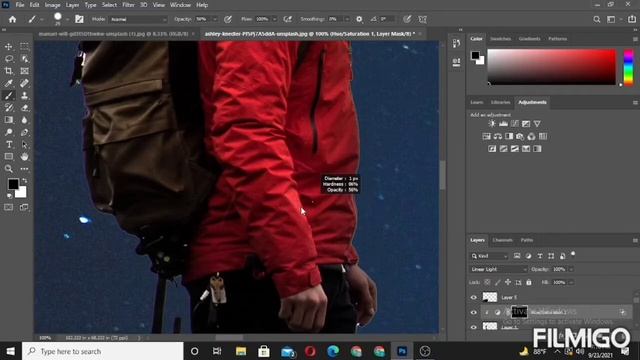Select the Crop tool
This screenshot has height=360, width=640.
(x=9, y=71)
